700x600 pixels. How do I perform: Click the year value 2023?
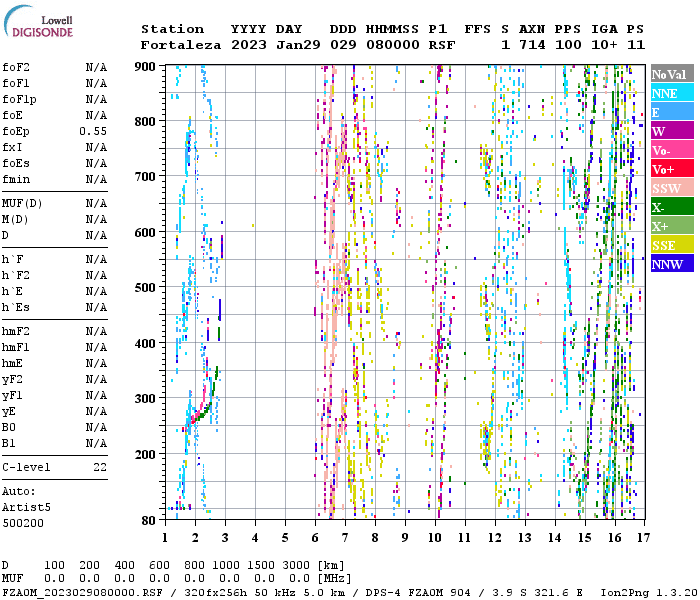click(x=249, y=45)
